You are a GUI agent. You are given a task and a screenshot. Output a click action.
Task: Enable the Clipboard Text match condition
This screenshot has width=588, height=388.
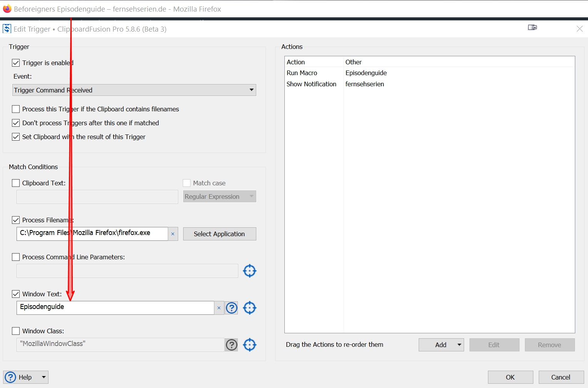click(x=16, y=183)
